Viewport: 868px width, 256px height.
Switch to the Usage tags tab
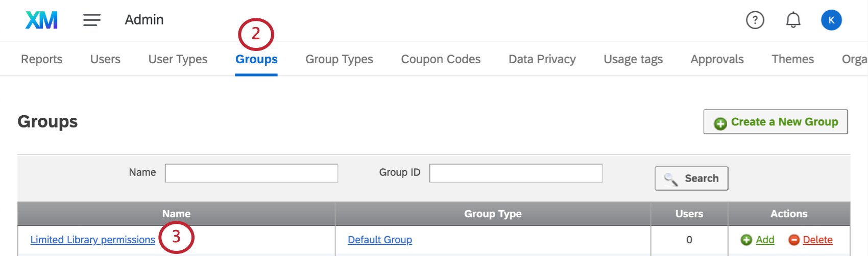point(633,59)
